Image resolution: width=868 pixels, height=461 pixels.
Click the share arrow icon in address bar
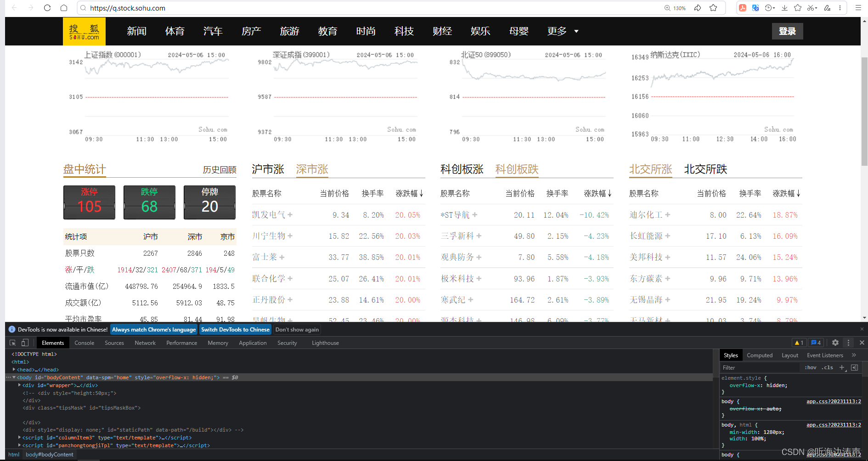(x=698, y=8)
